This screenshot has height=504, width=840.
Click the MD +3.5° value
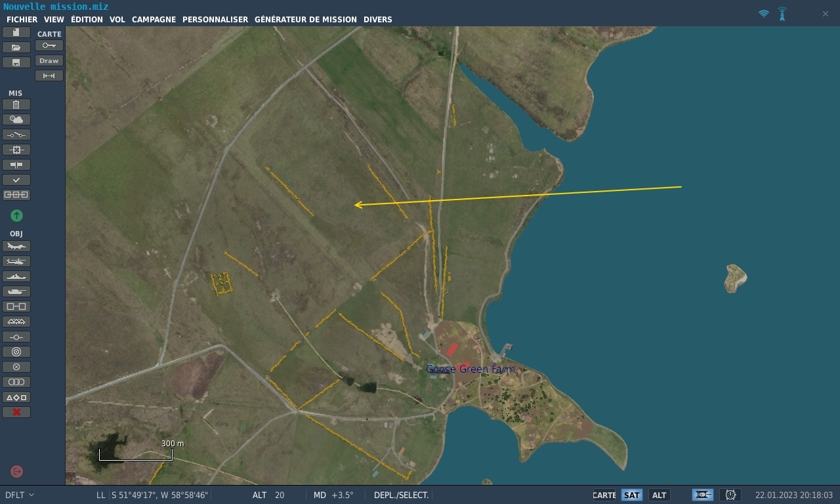(x=343, y=495)
